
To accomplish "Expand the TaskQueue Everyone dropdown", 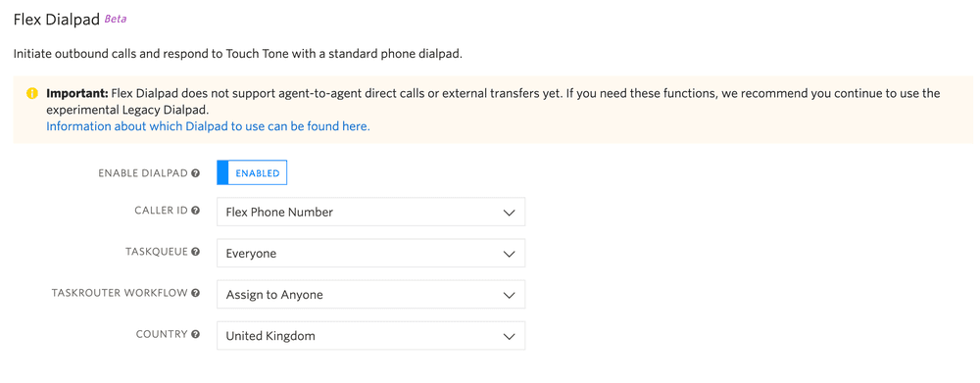I will [370, 254].
